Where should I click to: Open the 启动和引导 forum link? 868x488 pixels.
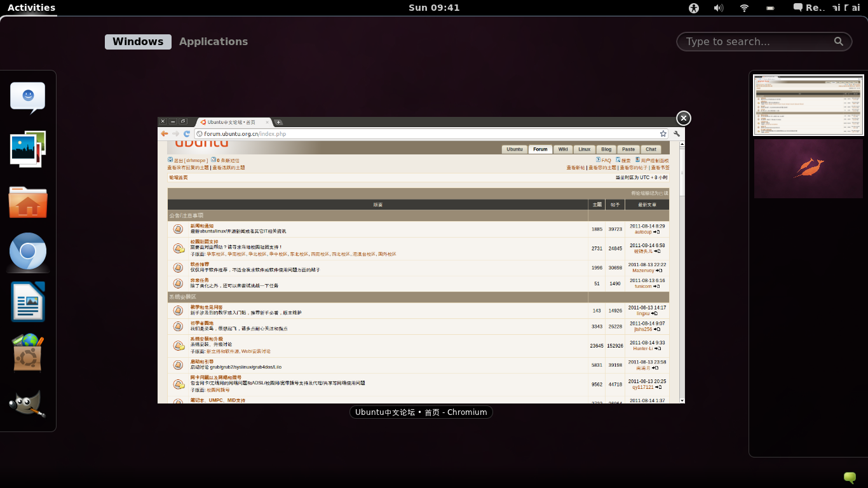tap(202, 362)
